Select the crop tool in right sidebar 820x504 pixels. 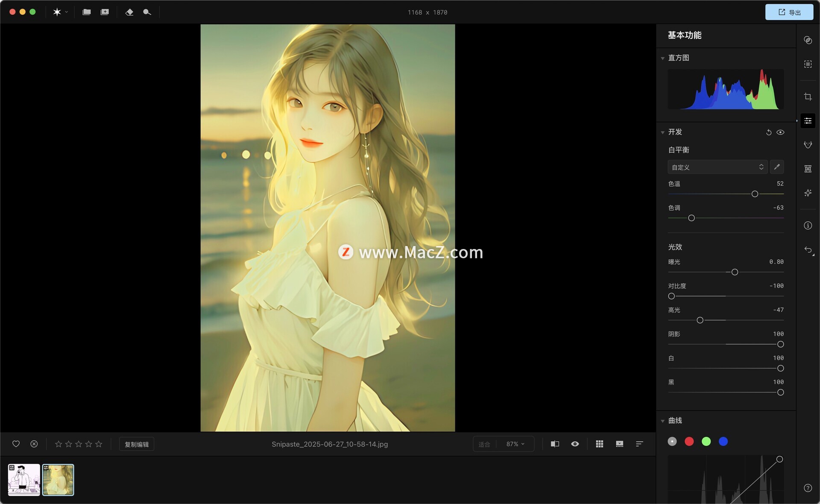coord(808,97)
